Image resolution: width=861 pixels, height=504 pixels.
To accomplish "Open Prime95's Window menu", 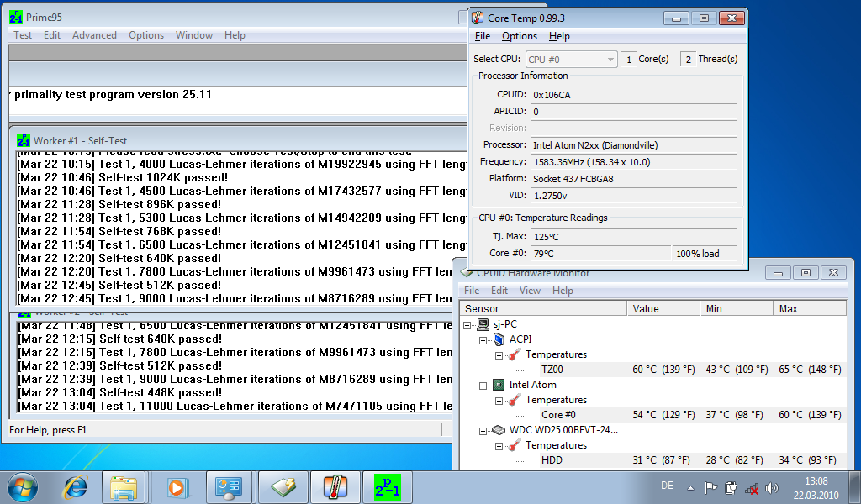I will click(194, 35).
